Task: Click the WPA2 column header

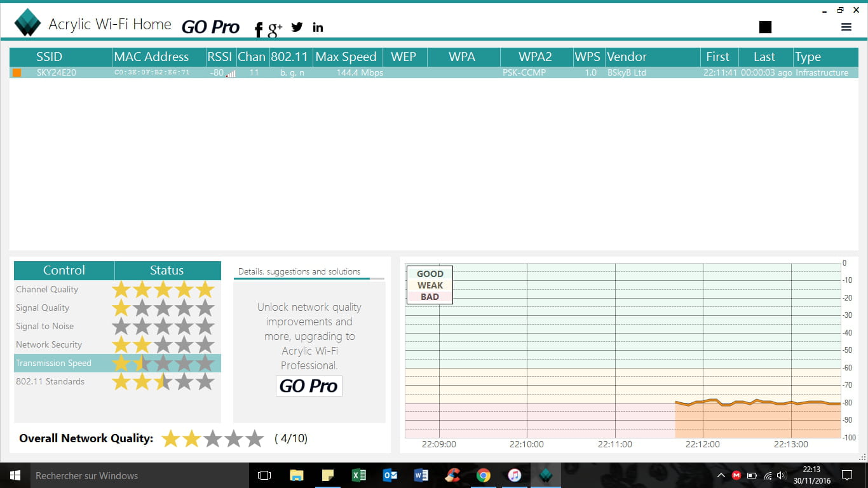Action: click(536, 57)
